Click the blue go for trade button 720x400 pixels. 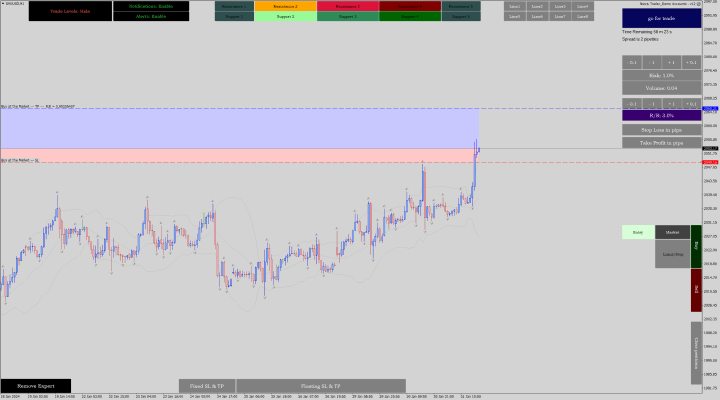[x=655, y=19]
